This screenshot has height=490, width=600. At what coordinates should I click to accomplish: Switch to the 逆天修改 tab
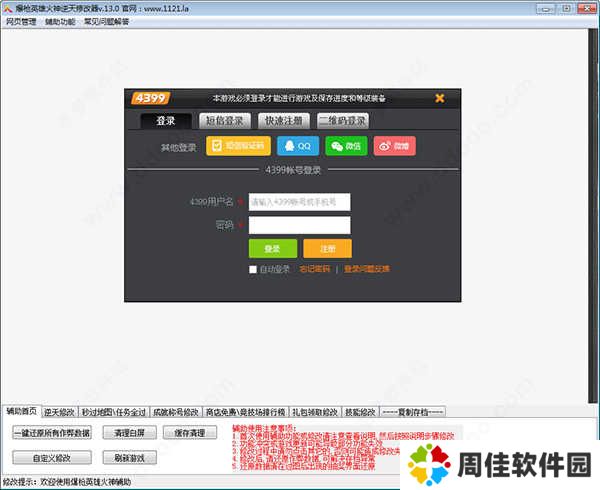(x=59, y=412)
